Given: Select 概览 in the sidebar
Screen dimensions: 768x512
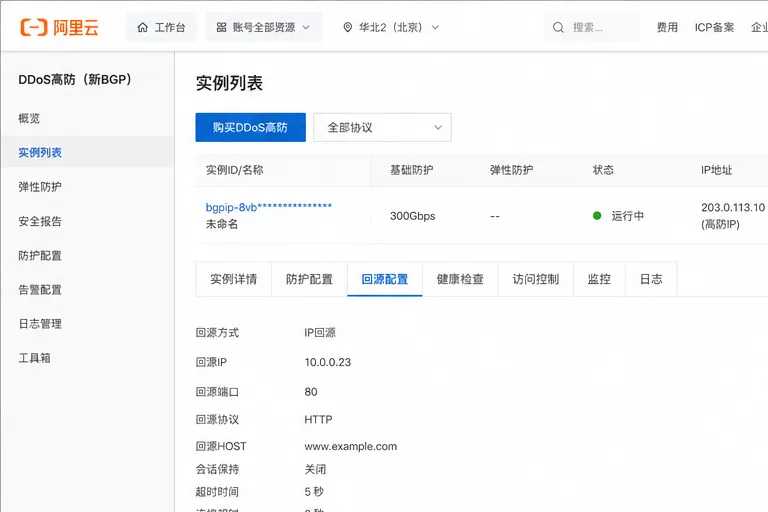Looking at the screenshot, I should click(x=87, y=119).
